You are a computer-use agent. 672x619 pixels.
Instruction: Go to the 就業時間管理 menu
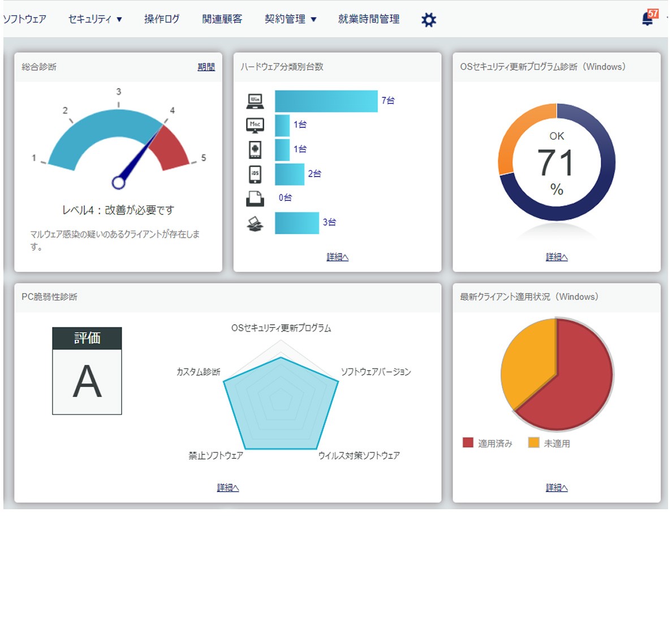(x=369, y=19)
